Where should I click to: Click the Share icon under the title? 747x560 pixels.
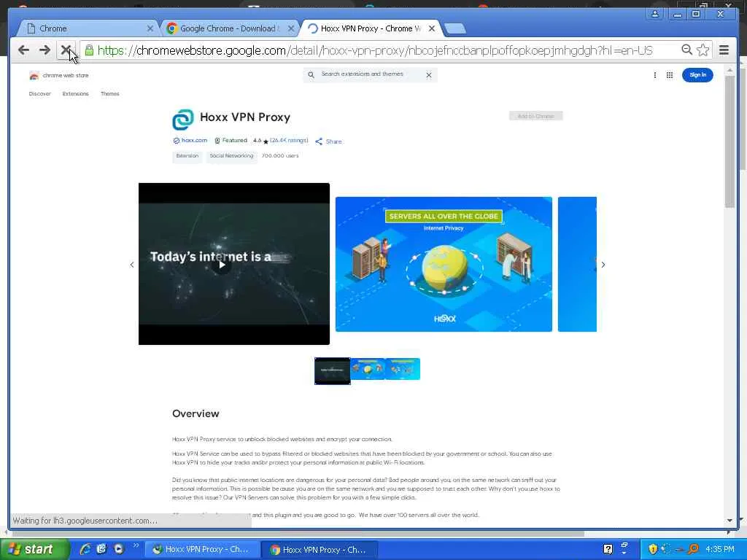tap(319, 141)
